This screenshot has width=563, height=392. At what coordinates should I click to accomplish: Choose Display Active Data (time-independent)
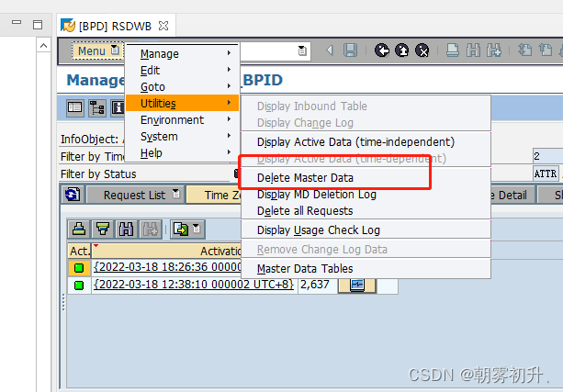[366, 141]
